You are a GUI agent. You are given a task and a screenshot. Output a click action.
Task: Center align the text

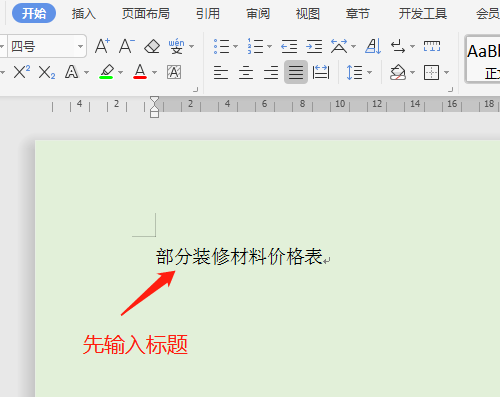pos(246,72)
